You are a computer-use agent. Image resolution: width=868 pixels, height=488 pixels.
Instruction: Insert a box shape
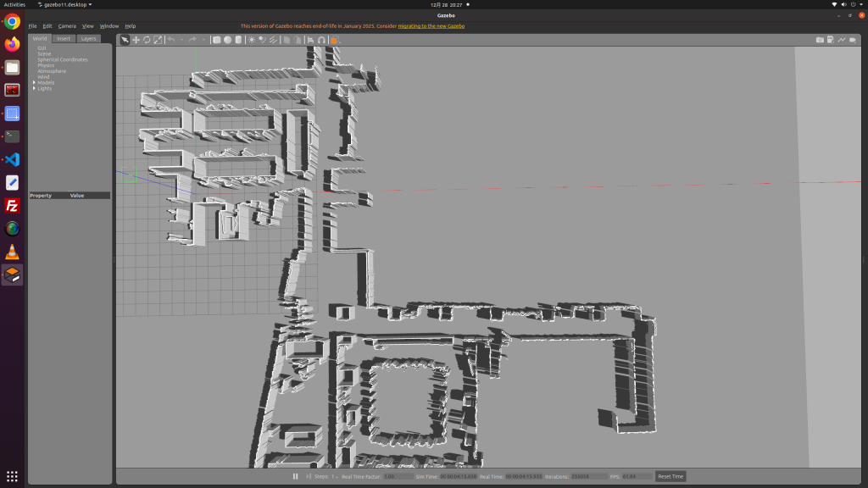tap(217, 40)
